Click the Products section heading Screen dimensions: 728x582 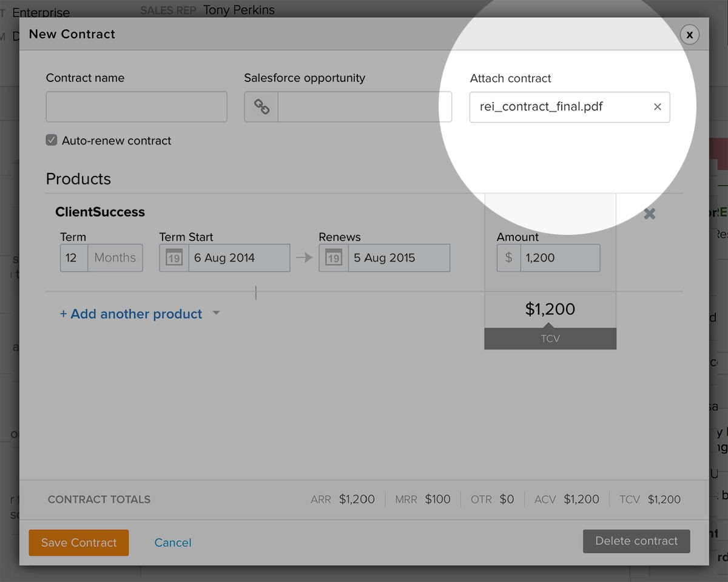78,179
